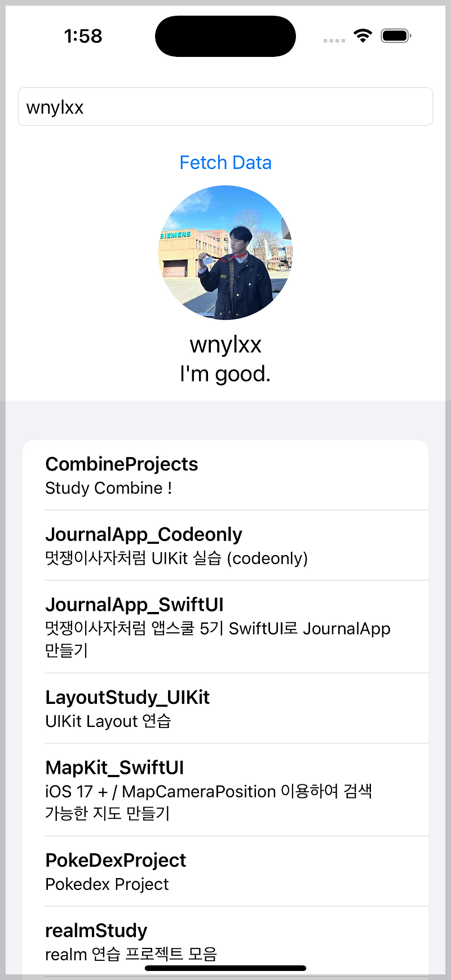The width and height of the screenshot is (451, 980).
Task: Select the LayoutStudy_UIKit repository row
Action: pyautogui.click(x=225, y=708)
